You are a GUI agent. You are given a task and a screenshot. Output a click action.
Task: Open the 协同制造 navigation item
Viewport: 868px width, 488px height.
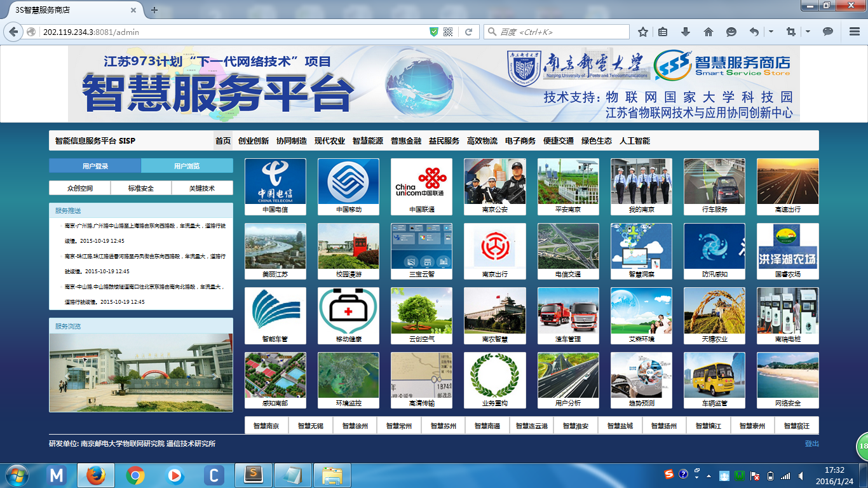(x=292, y=140)
